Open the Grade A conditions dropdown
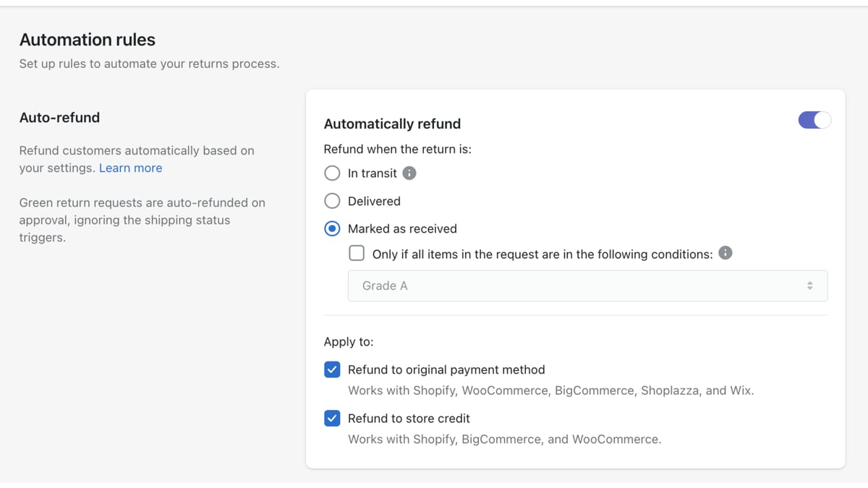This screenshot has width=868, height=488. click(587, 286)
